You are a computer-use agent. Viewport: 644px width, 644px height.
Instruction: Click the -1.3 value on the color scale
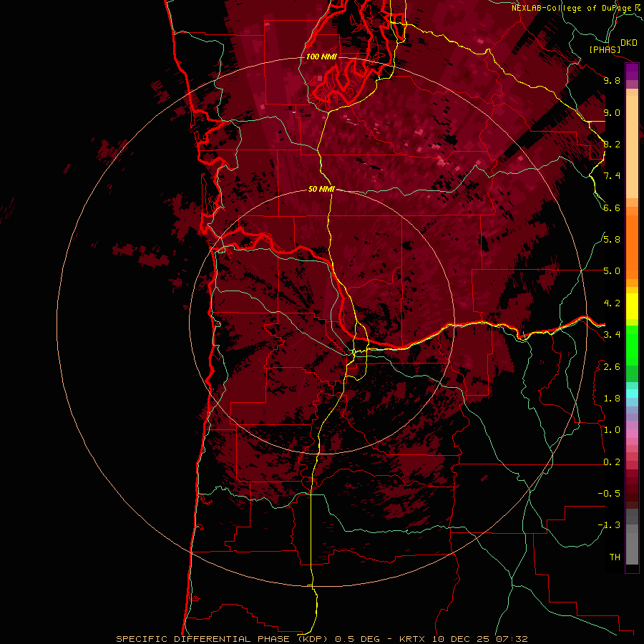tap(609, 525)
